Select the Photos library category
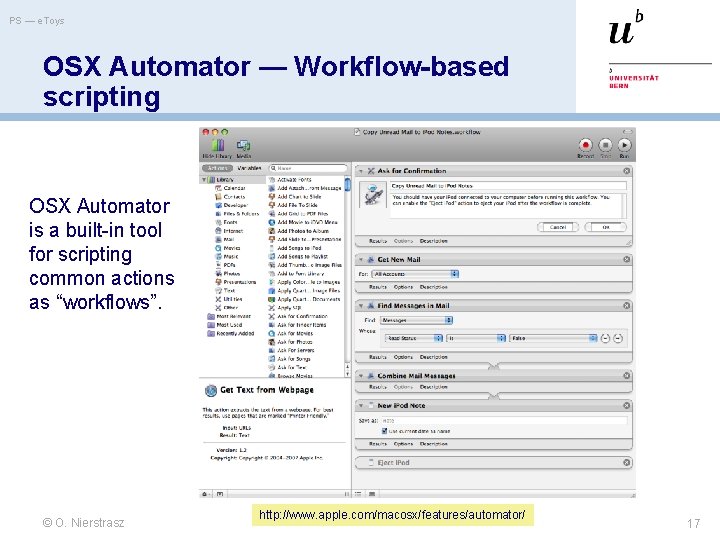This screenshot has height=540, width=720. [228, 274]
